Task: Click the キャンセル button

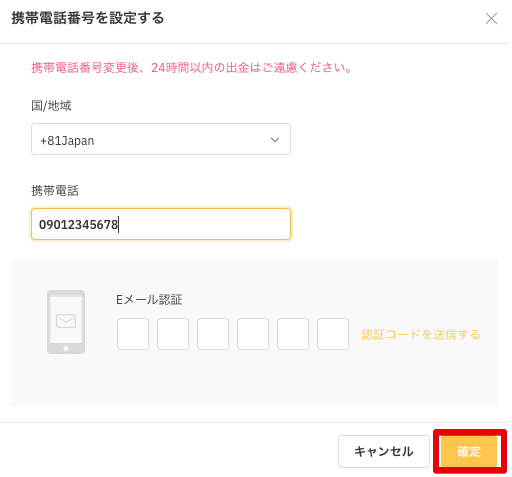Action: tap(384, 451)
